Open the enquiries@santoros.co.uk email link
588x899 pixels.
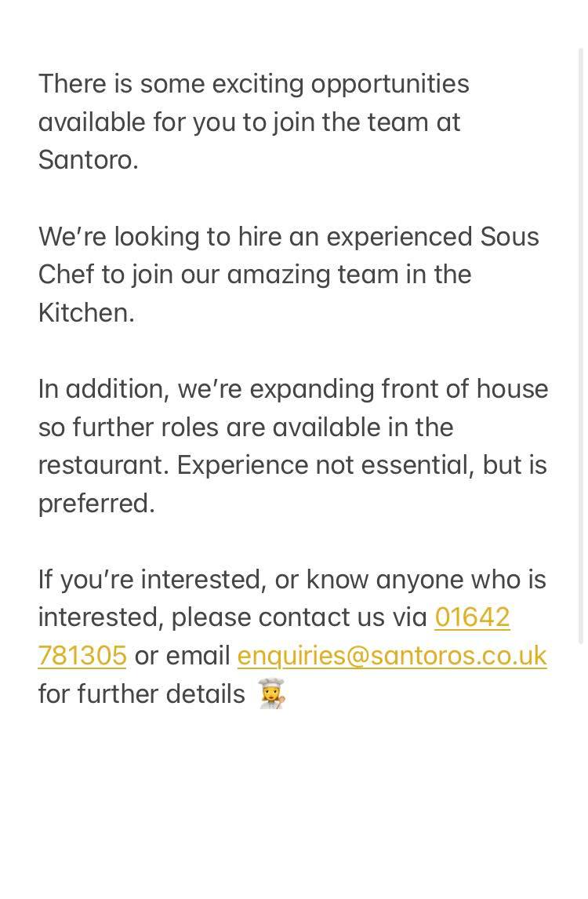391,656
